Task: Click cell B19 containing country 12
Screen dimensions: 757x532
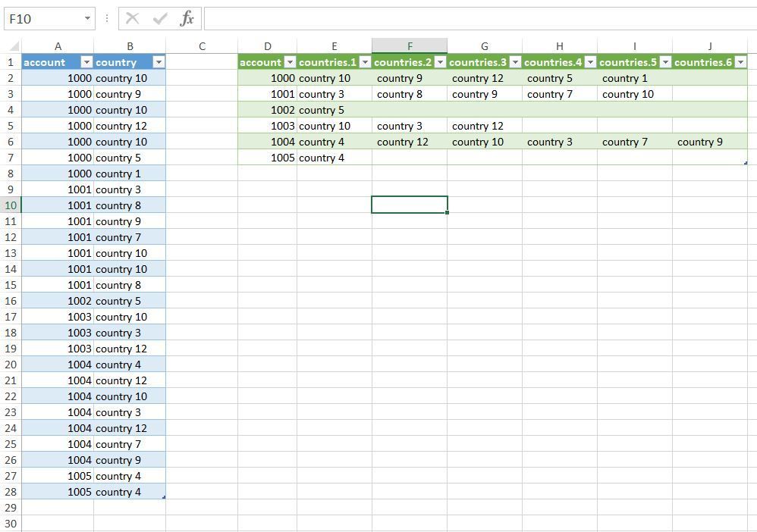Action: pos(130,349)
